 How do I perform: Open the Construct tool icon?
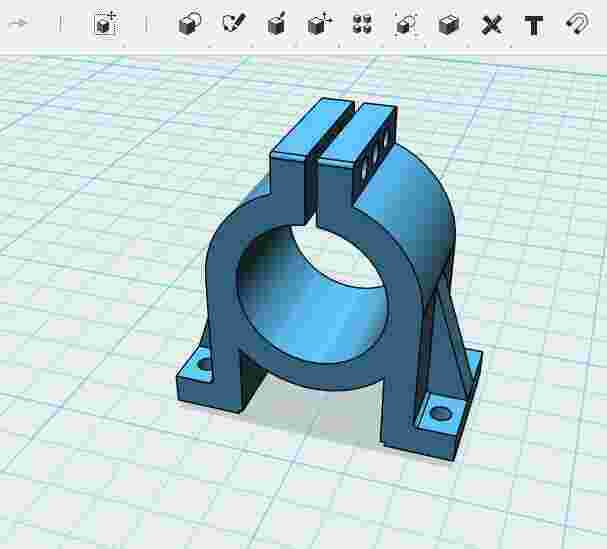(277, 24)
